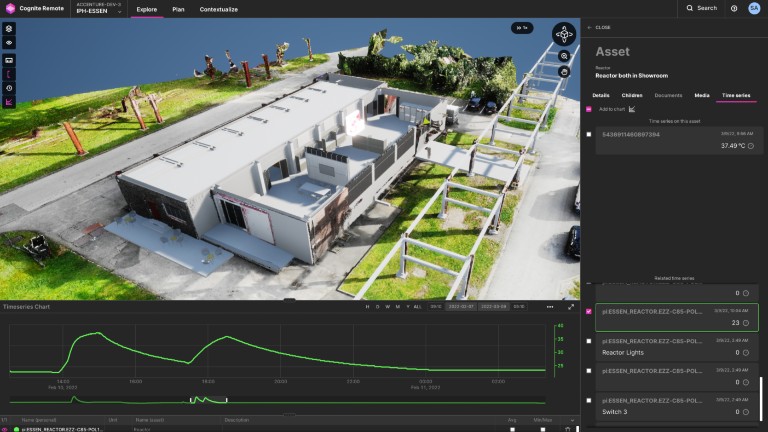Screen dimensions: 768x432
Task: Click the circle icon on Reactor Lights row
Action: click(x=746, y=353)
